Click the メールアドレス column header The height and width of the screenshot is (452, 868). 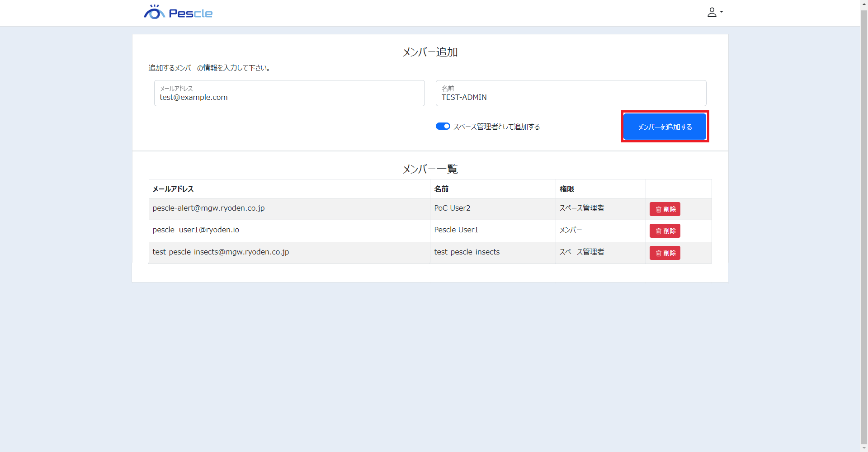click(x=173, y=189)
